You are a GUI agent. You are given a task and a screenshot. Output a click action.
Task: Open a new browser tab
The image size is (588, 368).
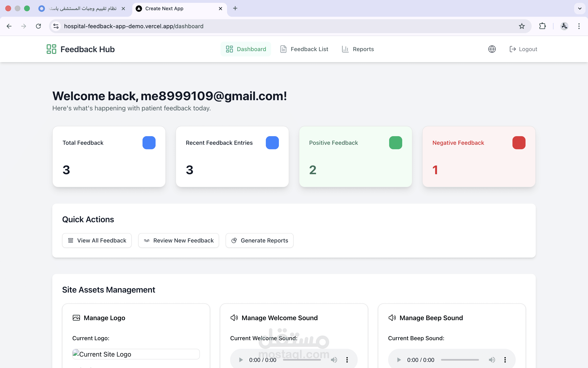(x=235, y=8)
